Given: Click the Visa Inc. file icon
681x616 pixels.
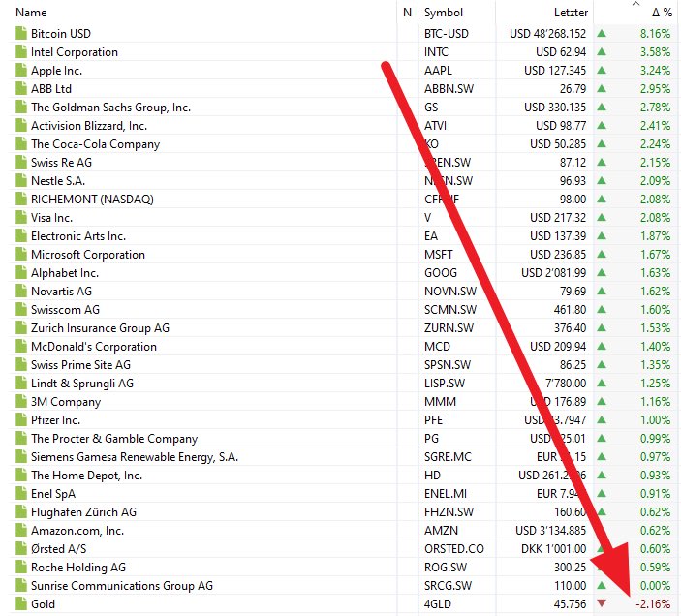Looking at the screenshot, I should [x=21, y=218].
